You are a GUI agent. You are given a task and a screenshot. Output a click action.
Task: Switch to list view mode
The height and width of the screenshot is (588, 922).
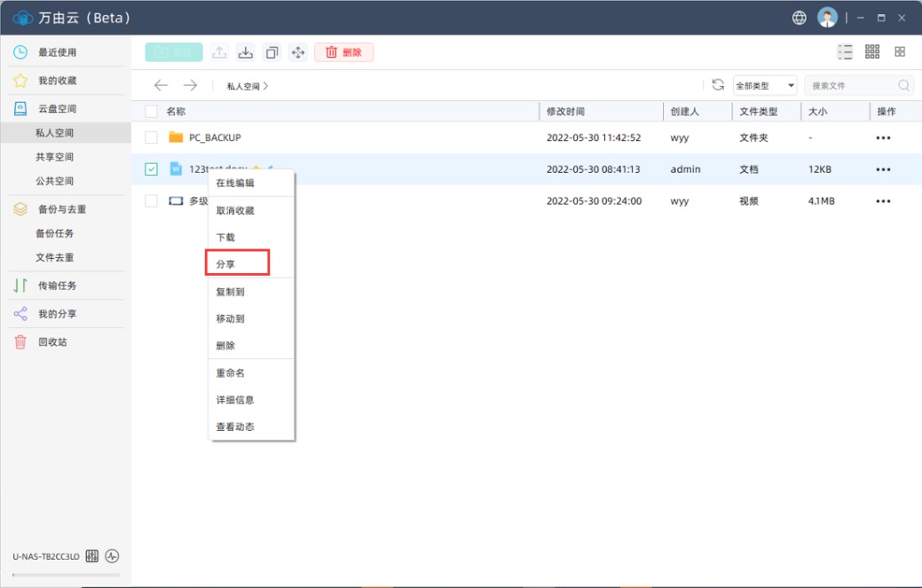[845, 52]
